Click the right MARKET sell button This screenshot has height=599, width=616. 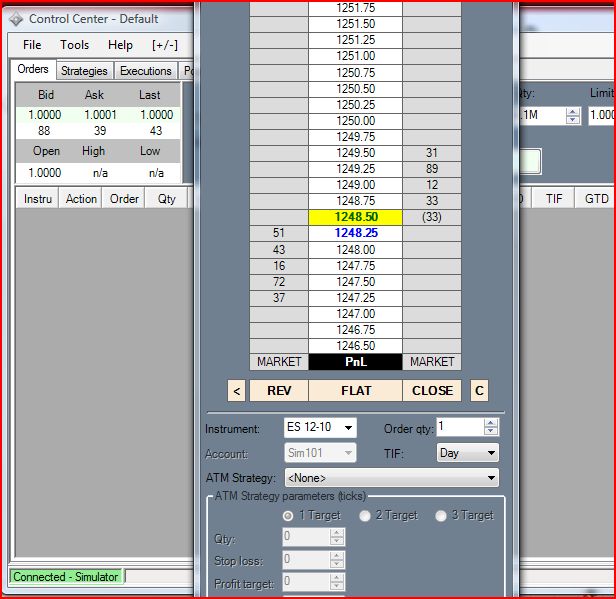click(x=432, y=362)
